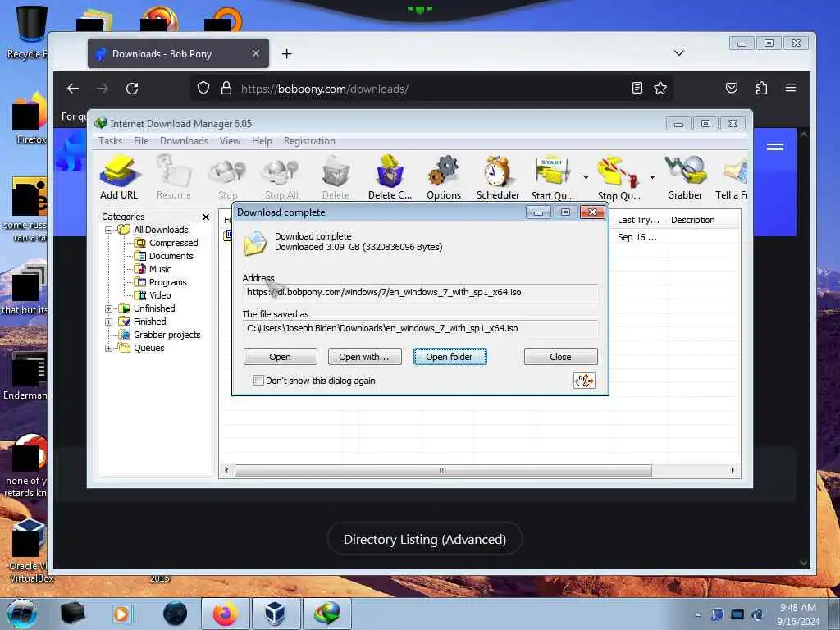840x630 pixels.
Task: Click the Open folder button
Action: pos(450,357)
